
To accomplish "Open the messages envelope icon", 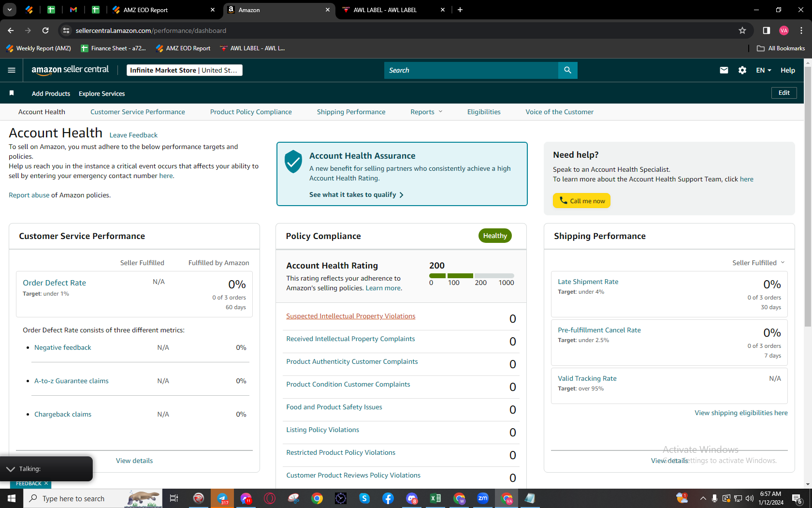I will [724, 70].
